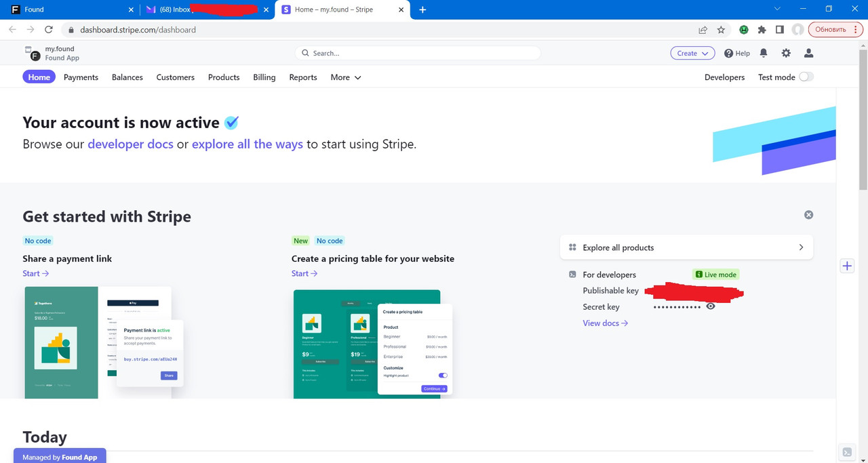
Task: Start creating a pricing table
Action: 305,273
